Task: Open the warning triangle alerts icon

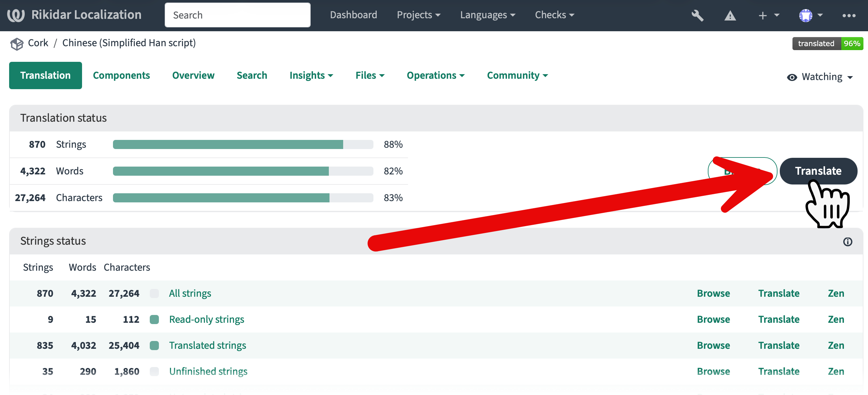Action: pyautogui.click(x=730, y=16)
